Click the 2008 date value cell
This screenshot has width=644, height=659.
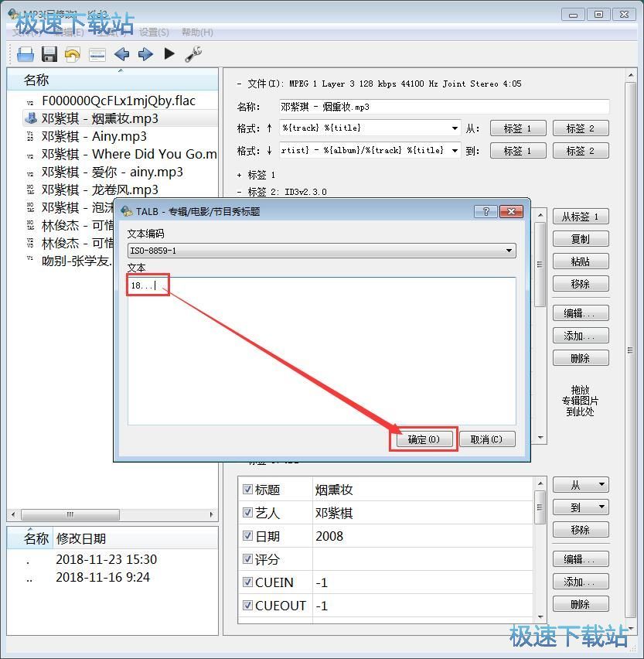point(423,536)
